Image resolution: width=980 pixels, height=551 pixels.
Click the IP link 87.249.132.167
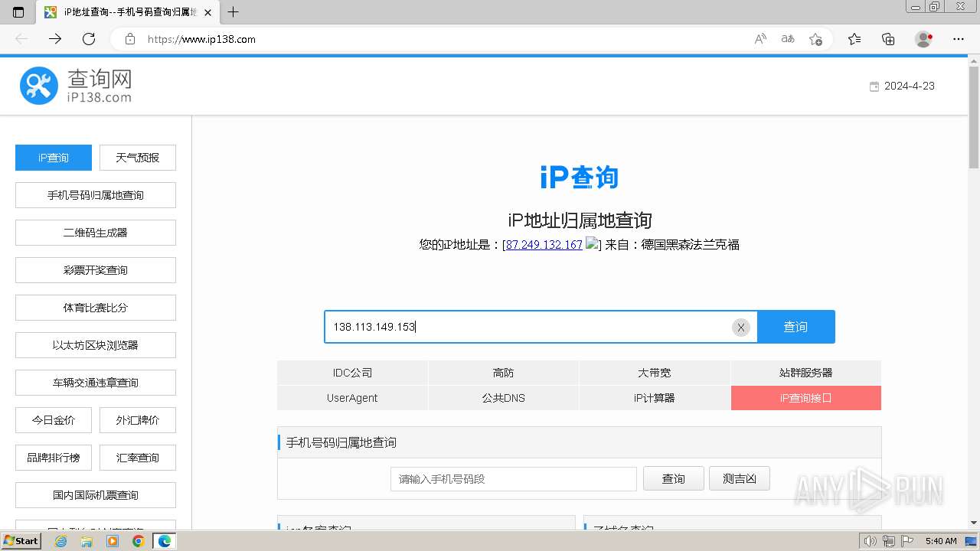coord(544,245)
